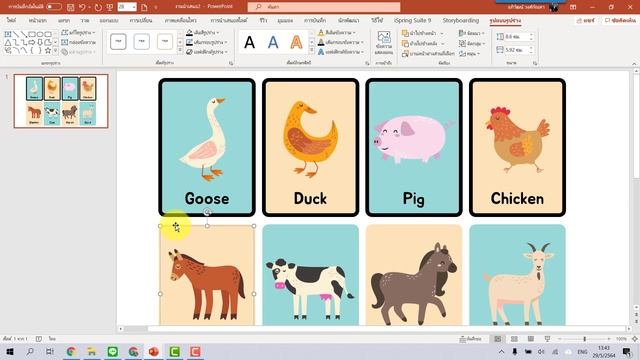Screen dimensions: 640x360
Task: Open the Selection Pane
Action: pyautogui.click(x=428, y=53)
